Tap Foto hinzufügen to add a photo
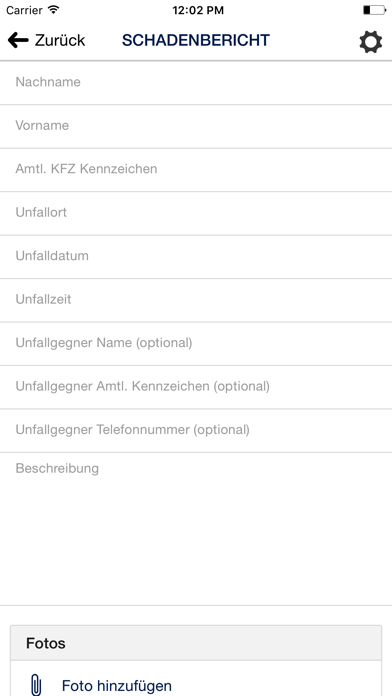392x696 pixels. 117,685
